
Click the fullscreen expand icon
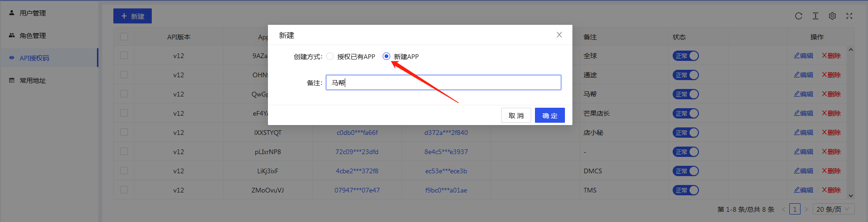[849, 16]
